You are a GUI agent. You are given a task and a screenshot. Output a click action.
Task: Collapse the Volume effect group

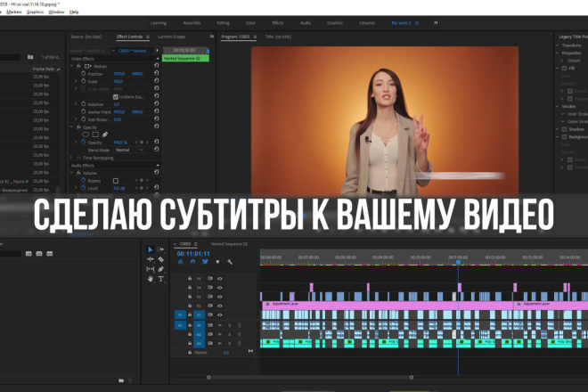tap(71, 173)
